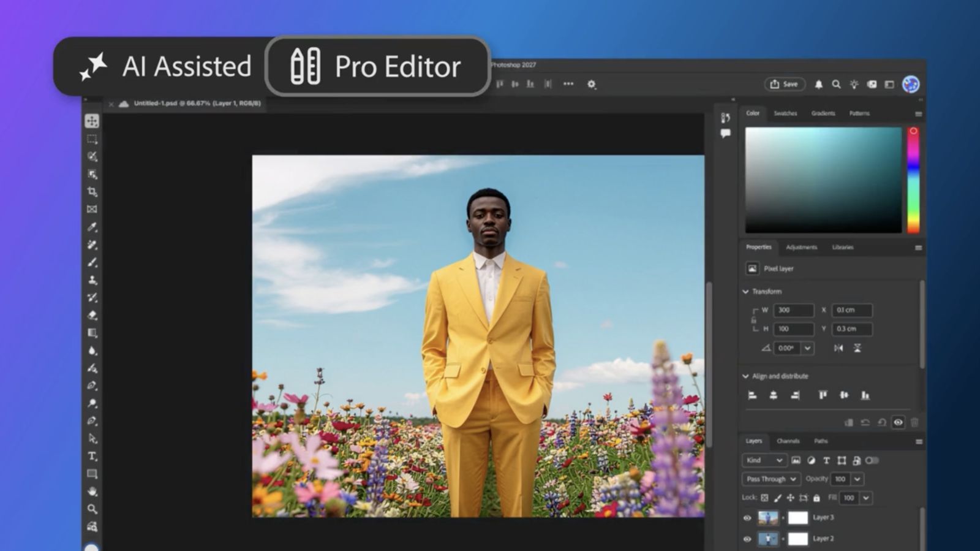980x551 pixels.
Task: Toggle lock image pixels brush icon
Action: 778,498
